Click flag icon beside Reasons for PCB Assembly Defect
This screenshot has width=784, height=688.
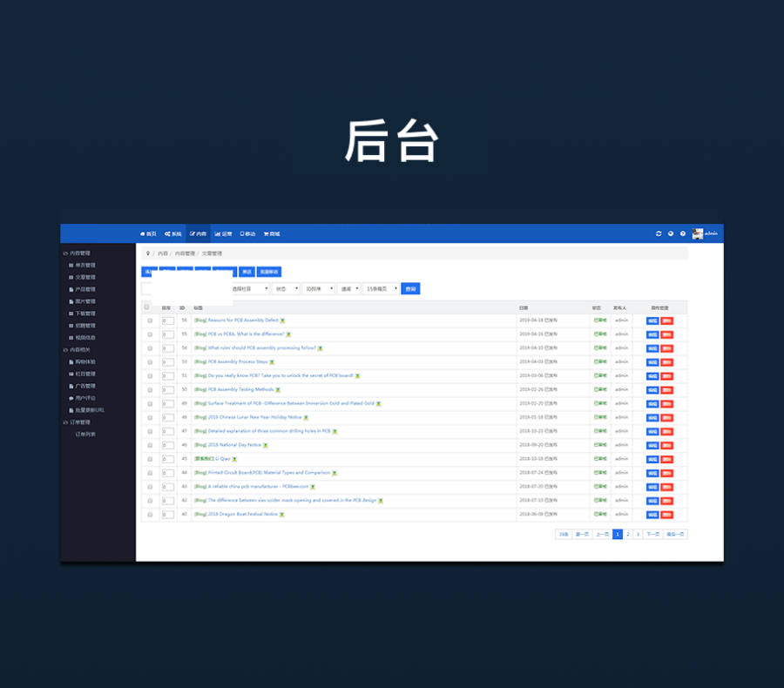(282, 320)
